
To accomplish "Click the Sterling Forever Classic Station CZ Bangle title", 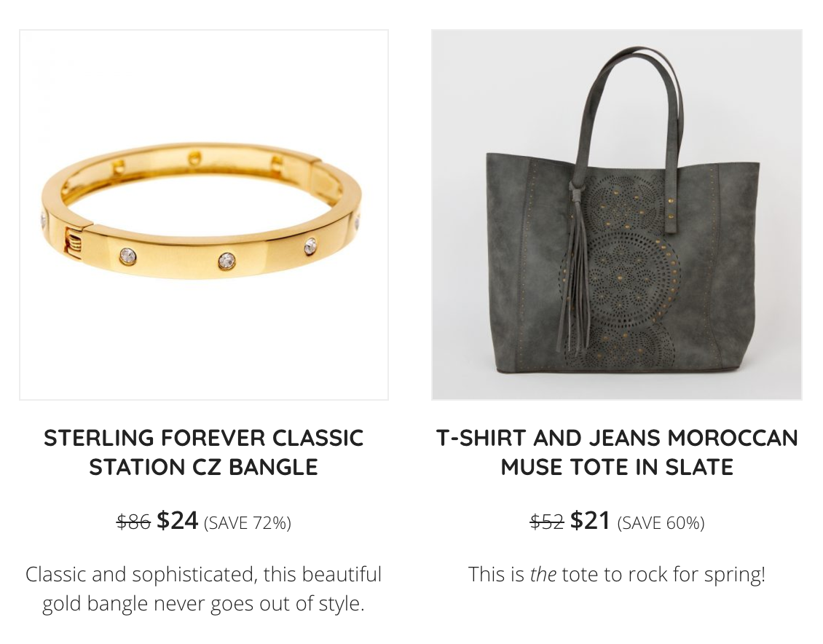I will pyautogui.click(x=204, y=452).
